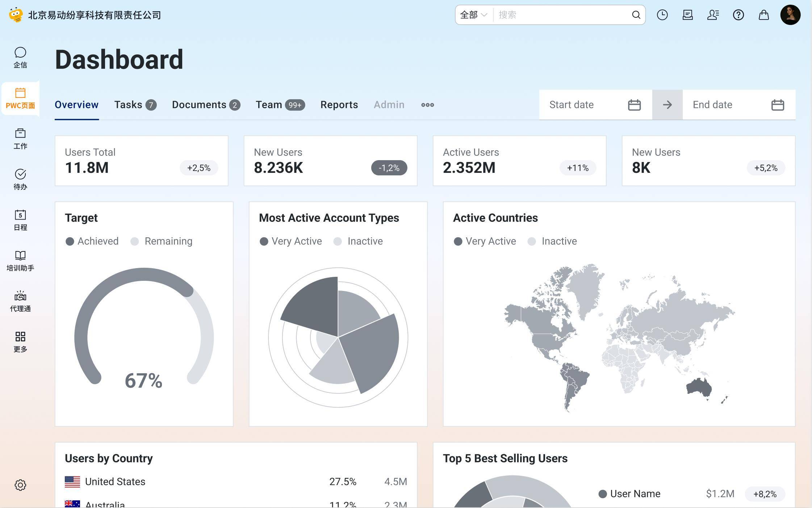Click the +11% badge on Active Users
Image resolution: width=812 pixels, height=508 pixels.
pos(578,168)
